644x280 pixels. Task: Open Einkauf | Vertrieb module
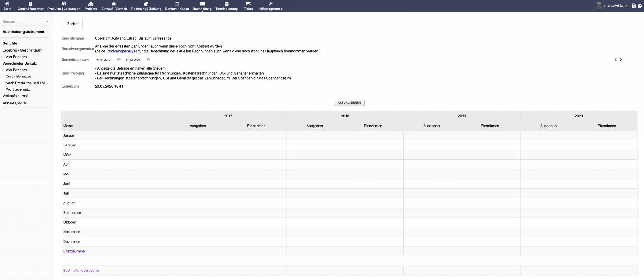pos(114,6)
